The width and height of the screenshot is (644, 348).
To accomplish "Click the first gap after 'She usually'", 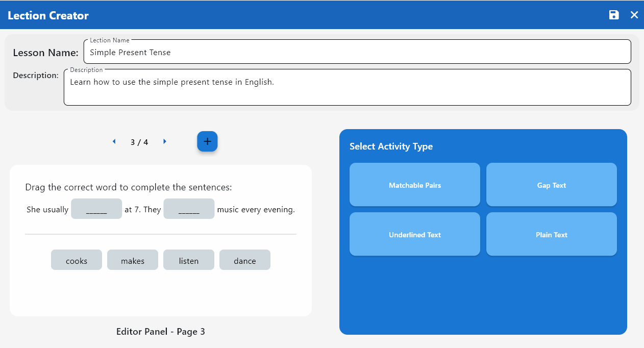I will pyautogui.click(x=96, y=209).
